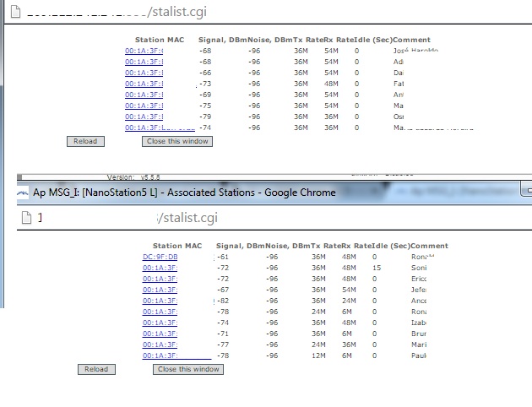Open the MAC link for the Eric row
The height and width of the screenshot is (407, 532).
pos(160,279)
